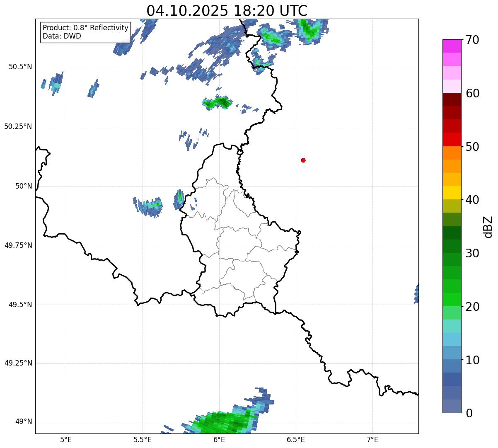
Task: Click the Product: 0.8° Reflectivity label
Action: pos(86,28)
